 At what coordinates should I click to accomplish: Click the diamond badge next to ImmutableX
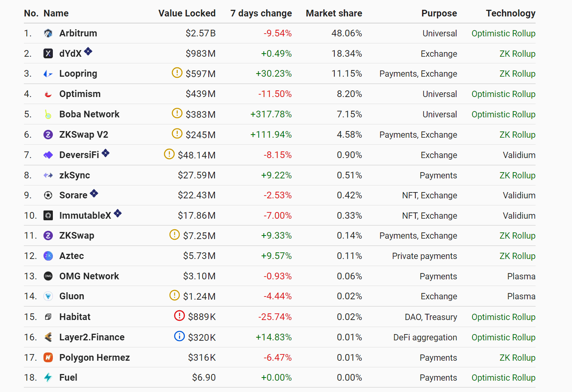(118, 214)
